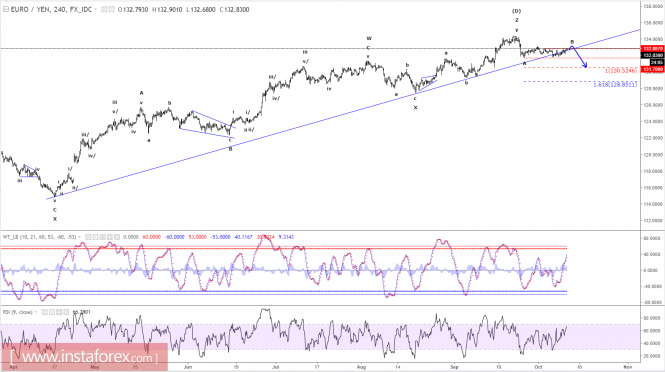Click the WT_LB (10, 21, 60, 53, -60, -53) label
665x372 pixels.
click(39, 237)
